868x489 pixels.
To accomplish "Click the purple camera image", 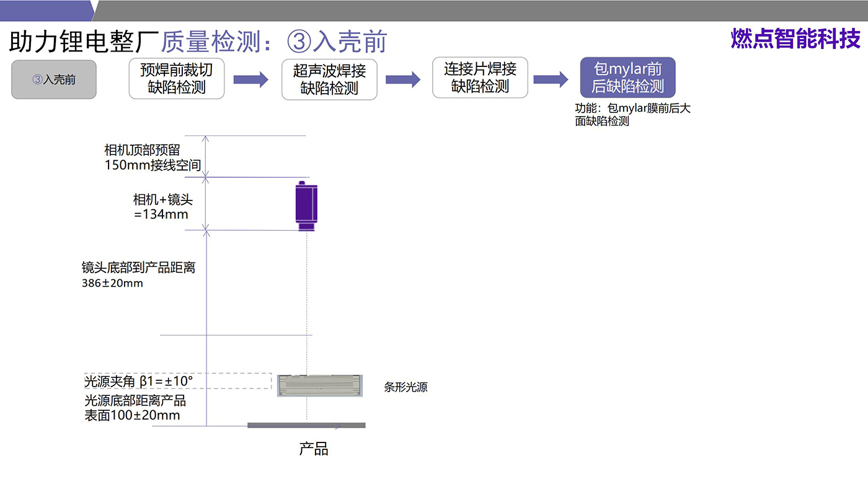I will tap(306, 206).
